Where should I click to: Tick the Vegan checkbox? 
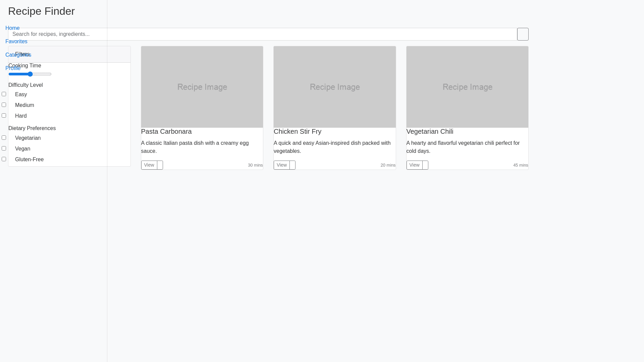point(4,148)
